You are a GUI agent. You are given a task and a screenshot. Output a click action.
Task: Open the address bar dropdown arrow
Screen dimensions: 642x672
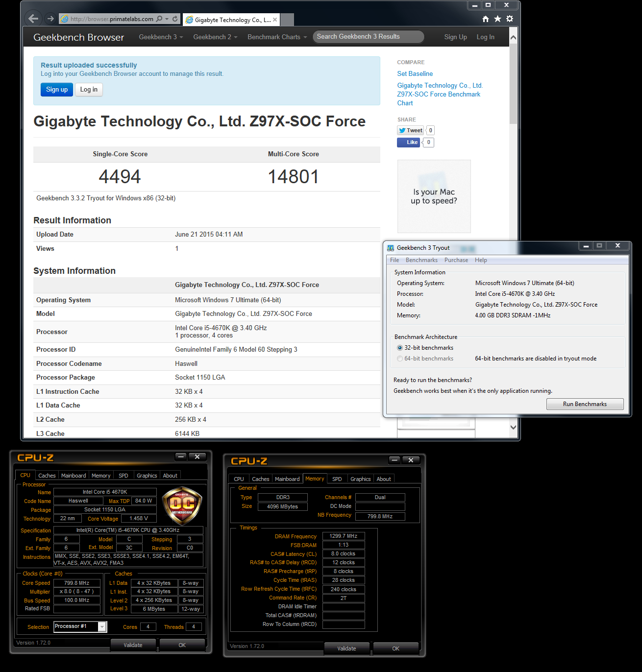coord(167,19)
